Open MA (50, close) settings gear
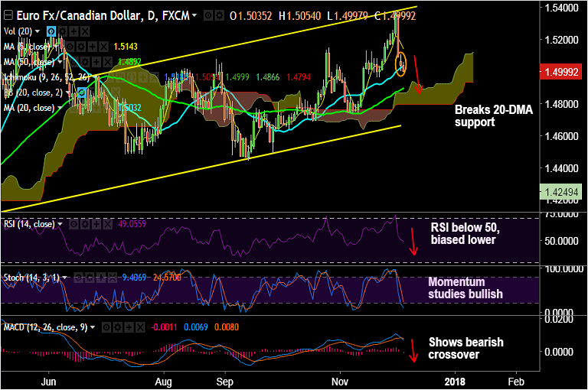Image resolution: width=588 pixels, height=390 pixels. 85,62
